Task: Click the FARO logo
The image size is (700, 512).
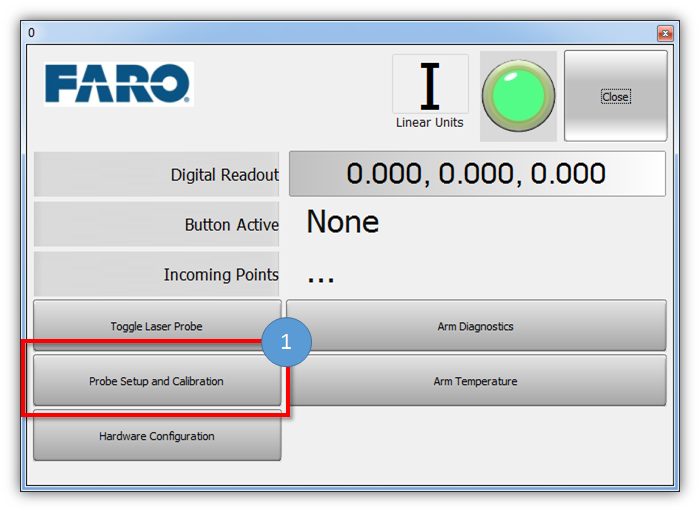Action: click(x=118, y=85)
